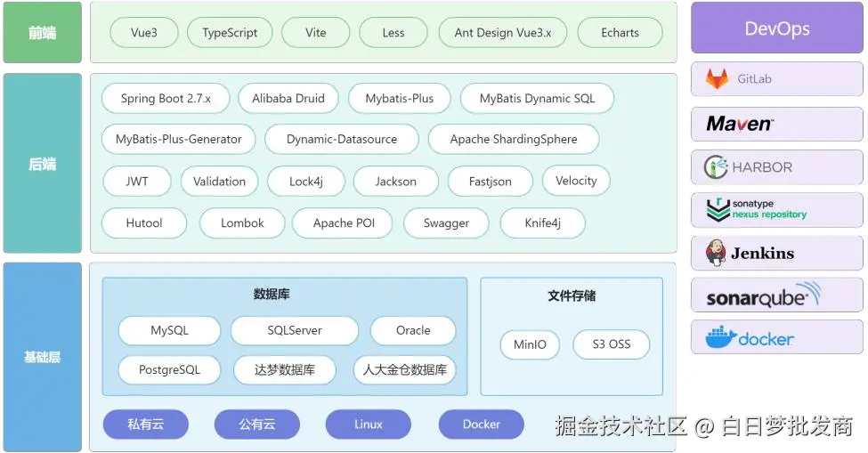Click the SQLServer database pill
Screen dimensions: 868x453
pyautogui.click(x=295, y=330)
